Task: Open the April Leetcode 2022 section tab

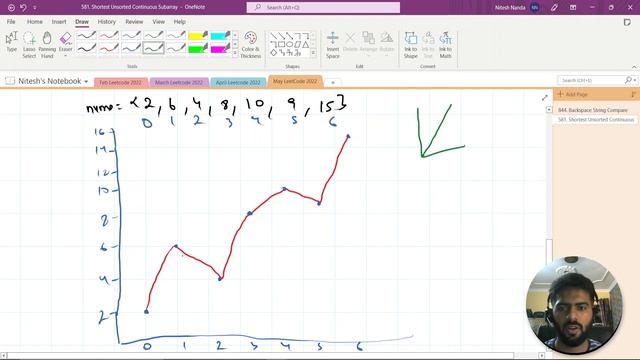Action: click(x=238, y=82)
